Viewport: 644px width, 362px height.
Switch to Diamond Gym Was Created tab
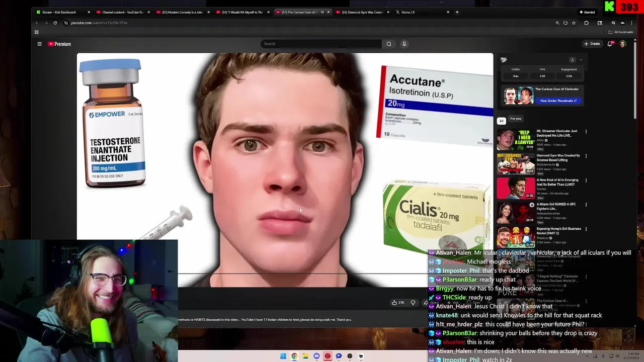coord(362,12)
